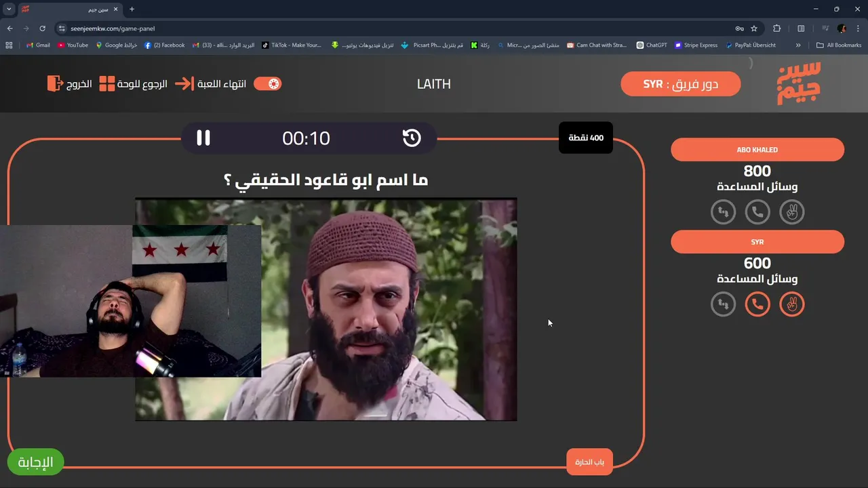Click ABO KHALED's 800 score
The width and height of the screenshot is (868, 488).
(757, 171)
